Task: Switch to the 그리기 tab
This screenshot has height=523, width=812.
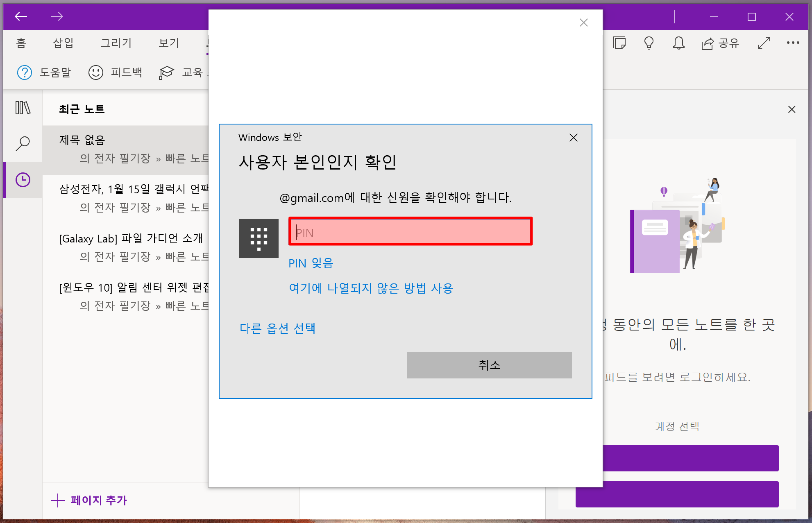Action: pyautogui.click(x=116, y=43)
